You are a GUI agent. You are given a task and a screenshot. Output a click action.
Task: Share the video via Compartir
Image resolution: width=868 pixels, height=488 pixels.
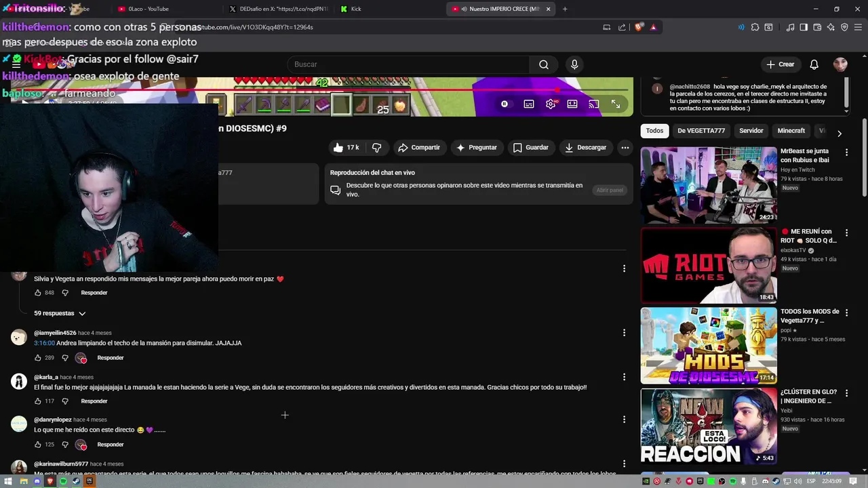pyautogui.click(x=419, y=147)
